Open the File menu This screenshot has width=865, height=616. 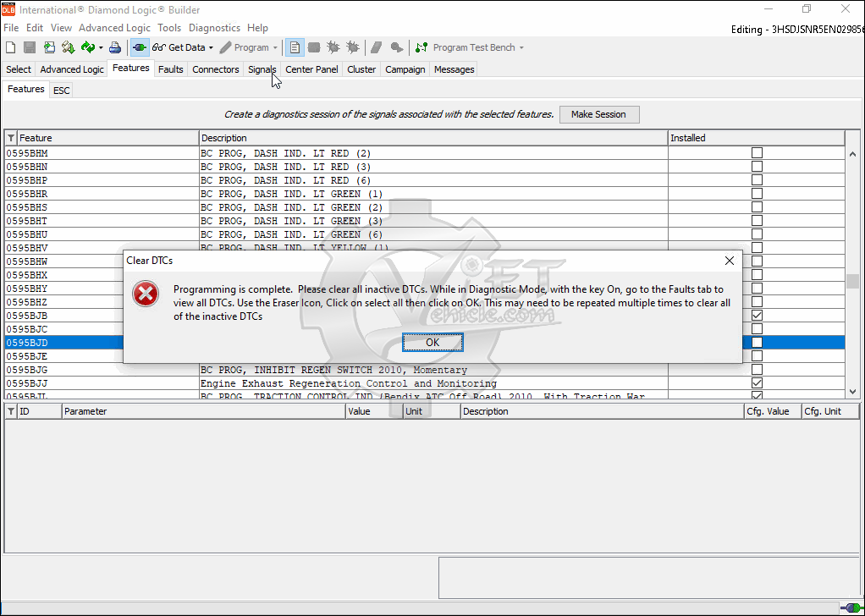pyautogui.click(x=11, y=28)
